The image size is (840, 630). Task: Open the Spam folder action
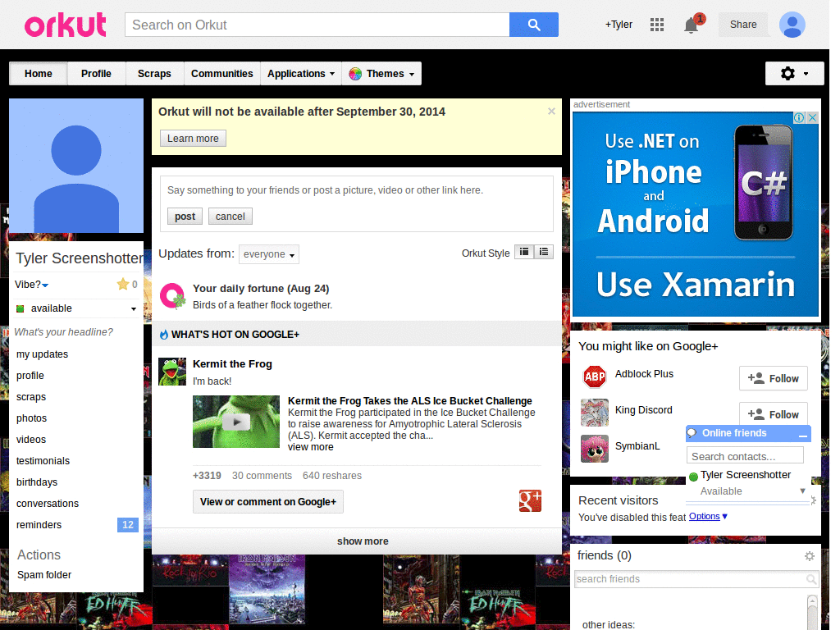pos(44,575)
